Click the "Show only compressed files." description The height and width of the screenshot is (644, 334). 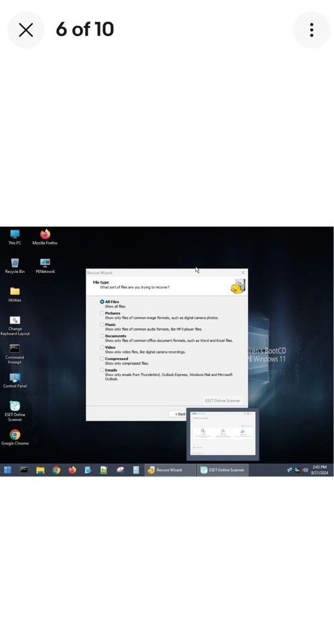126,363
